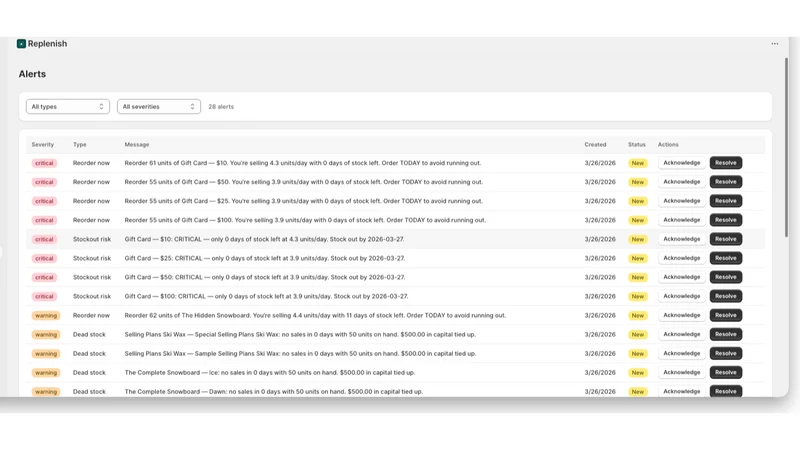Acknowledge the Special Selling Plans Ski Wax alert
This screenshot has height=450, width=800.
click(682, 334)
